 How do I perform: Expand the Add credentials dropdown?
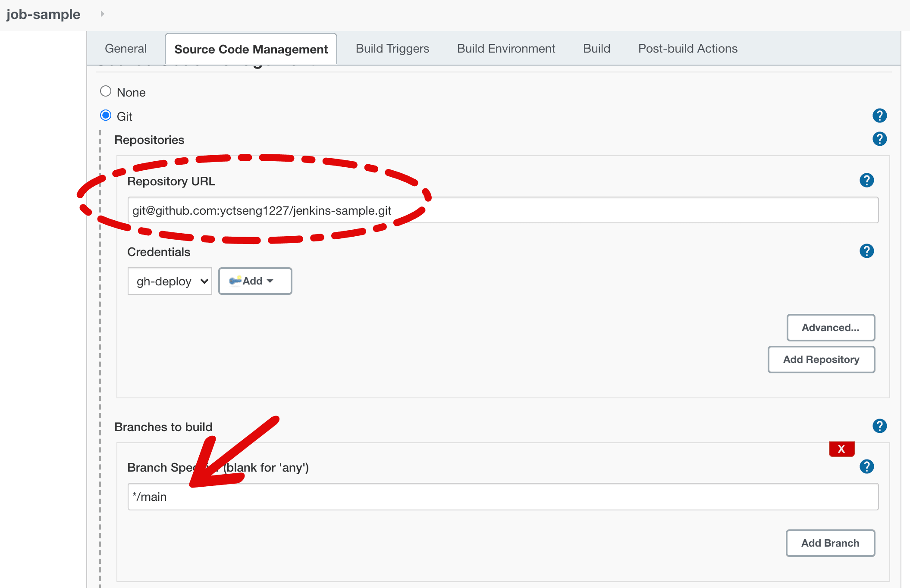click(271, 281)
